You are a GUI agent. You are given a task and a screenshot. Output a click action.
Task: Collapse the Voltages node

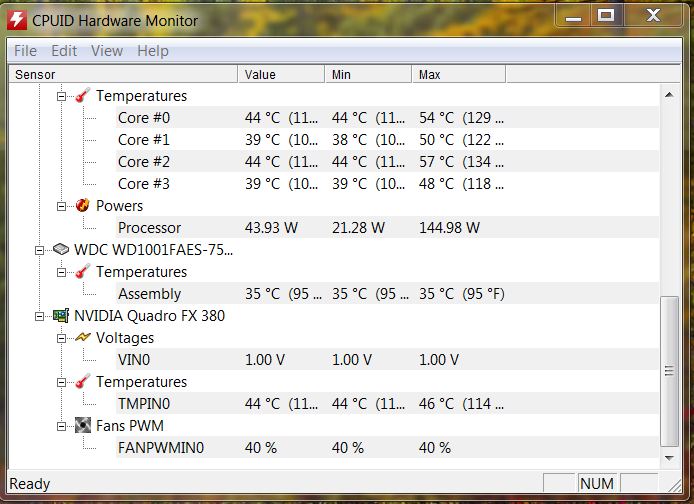pos(62,339)
